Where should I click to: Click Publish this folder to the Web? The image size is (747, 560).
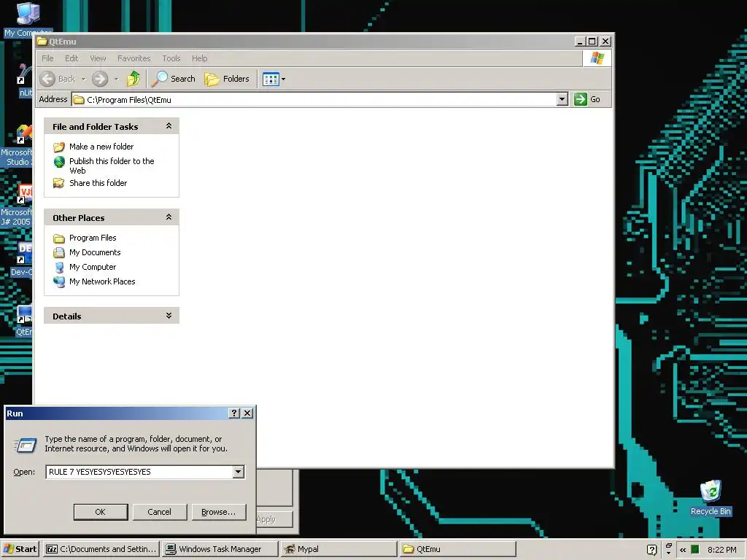[112, 166]
